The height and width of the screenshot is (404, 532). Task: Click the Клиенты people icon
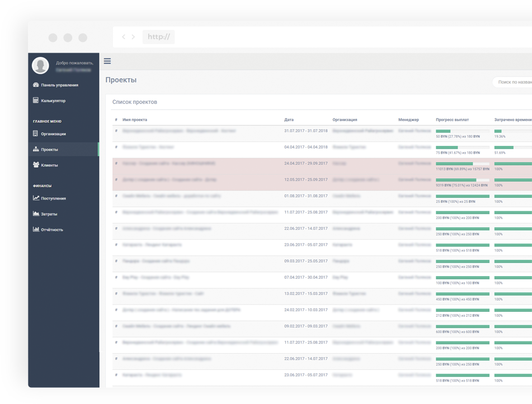[36, 165]
